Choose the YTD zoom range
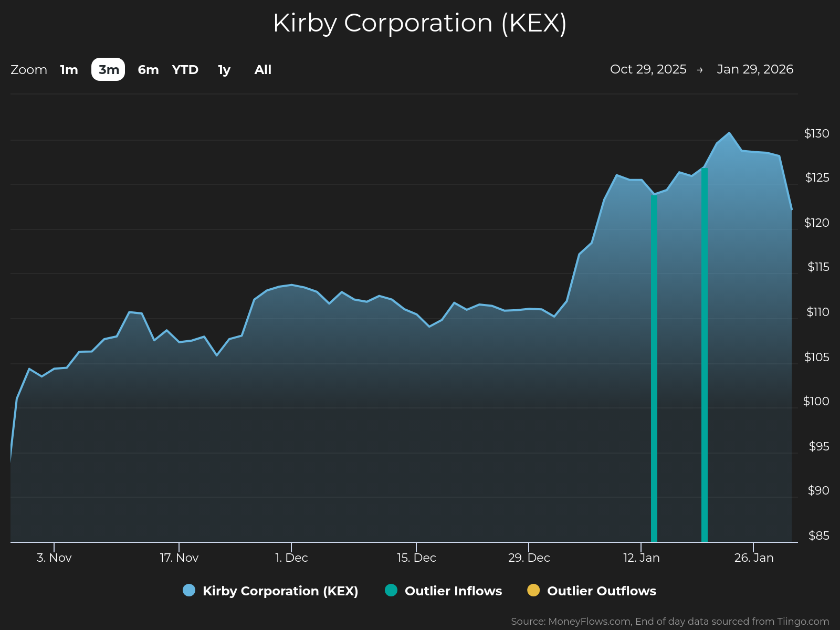The image size is (840, 630). coord(185,70)
